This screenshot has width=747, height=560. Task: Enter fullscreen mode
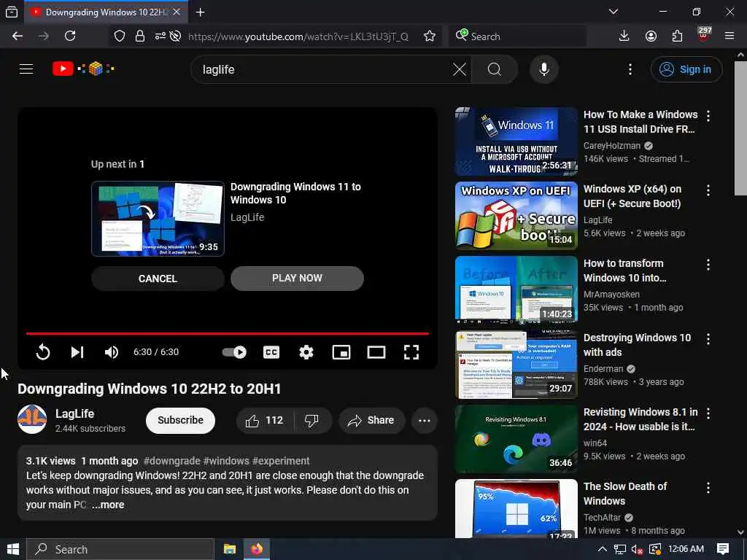point(411,352)
